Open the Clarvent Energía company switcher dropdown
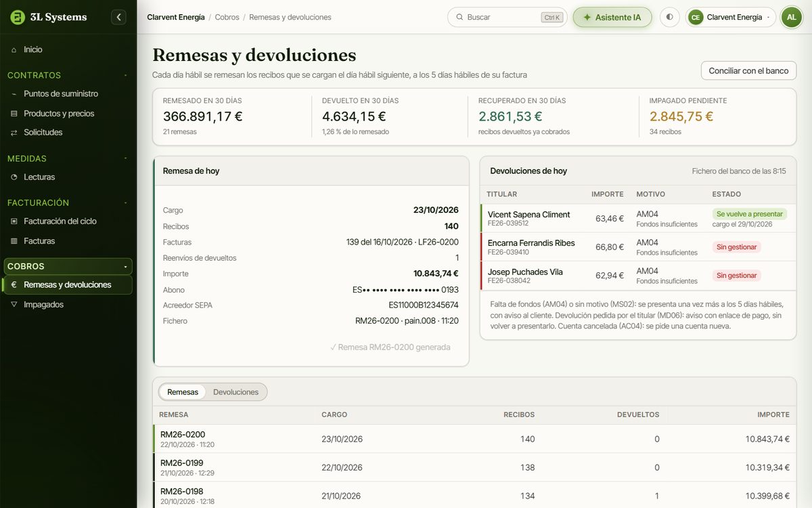 (731, 17)
